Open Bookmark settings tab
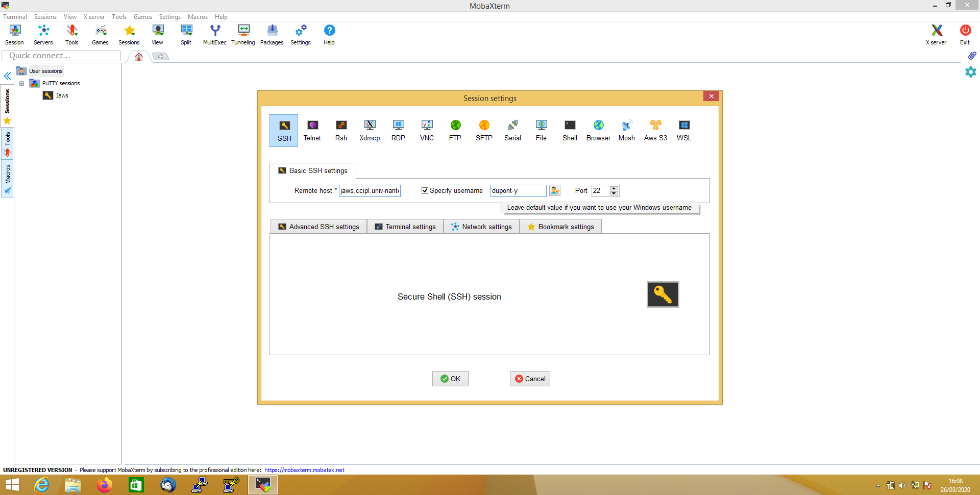980x495 pixels. 560,227
